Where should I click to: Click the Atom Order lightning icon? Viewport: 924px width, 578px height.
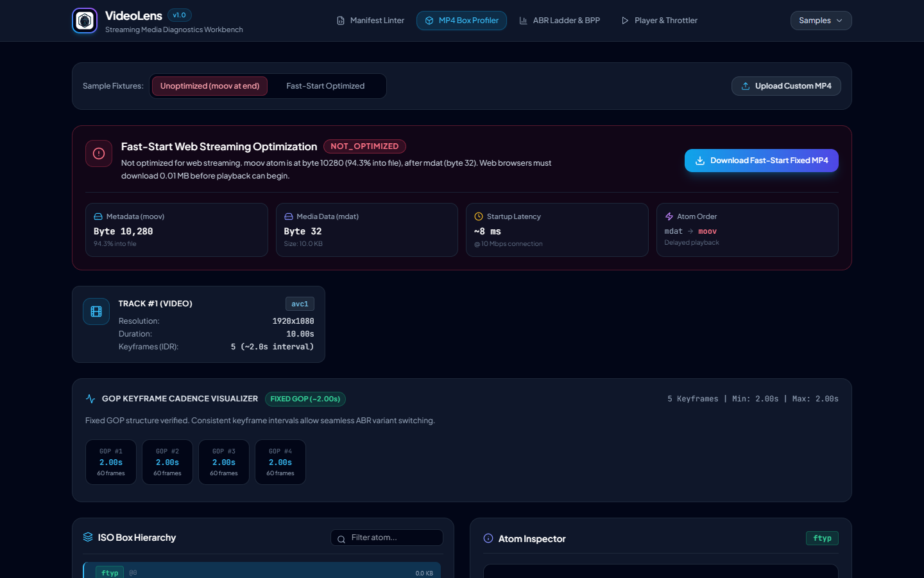pyautogui.click(x=669, y=216)
